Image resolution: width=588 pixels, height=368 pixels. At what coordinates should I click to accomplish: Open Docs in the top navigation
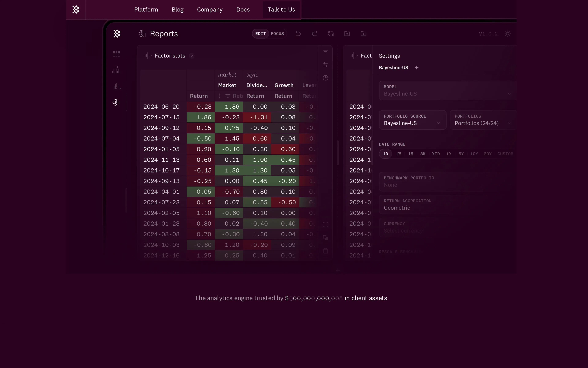(243, 10)
